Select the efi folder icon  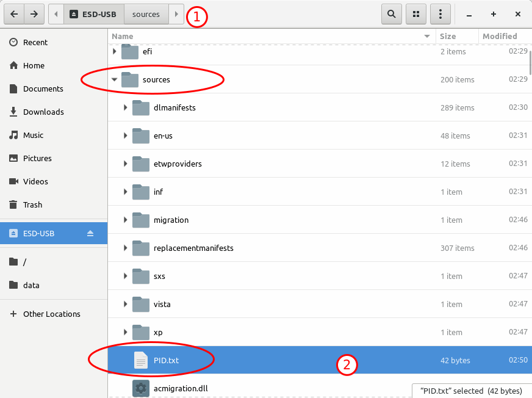(x=130, y=52)
